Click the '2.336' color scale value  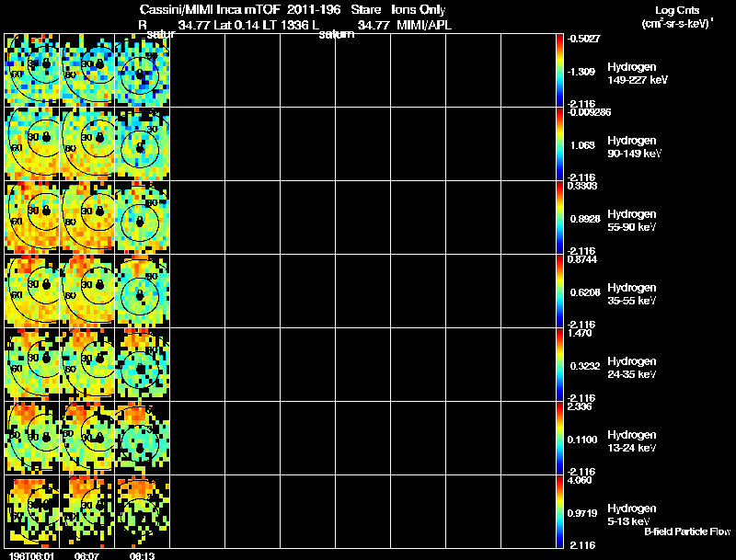[580, 406]
